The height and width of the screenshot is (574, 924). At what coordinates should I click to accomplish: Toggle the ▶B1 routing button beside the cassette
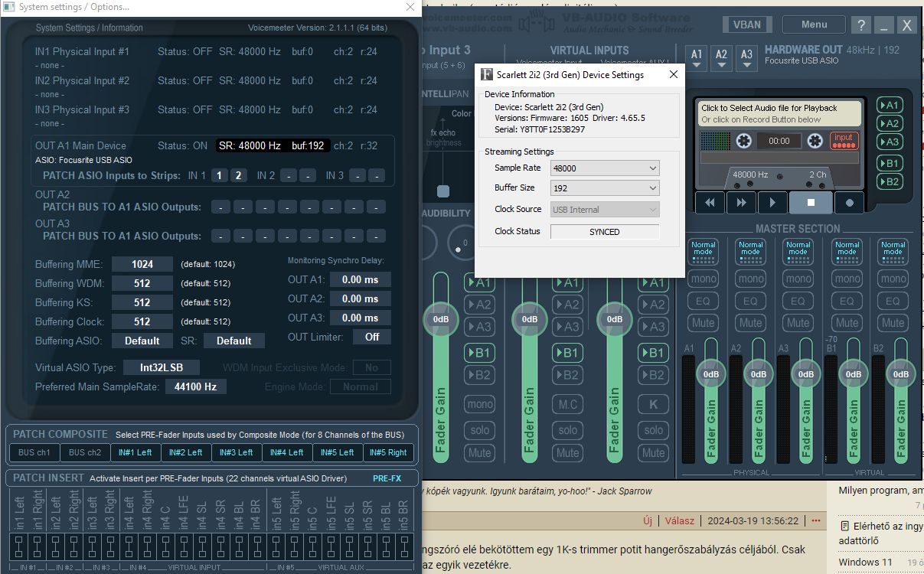tap(890, 163)
